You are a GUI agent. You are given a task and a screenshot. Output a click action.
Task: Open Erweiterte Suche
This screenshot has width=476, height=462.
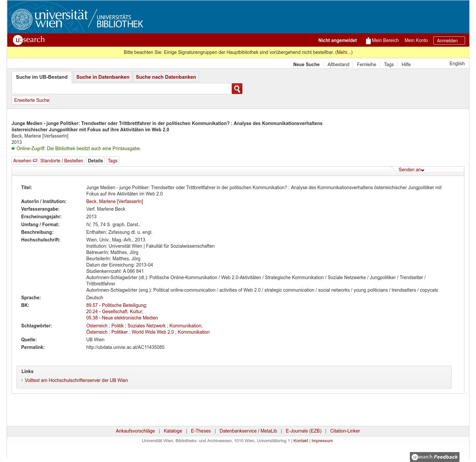[x=31, y=100]
